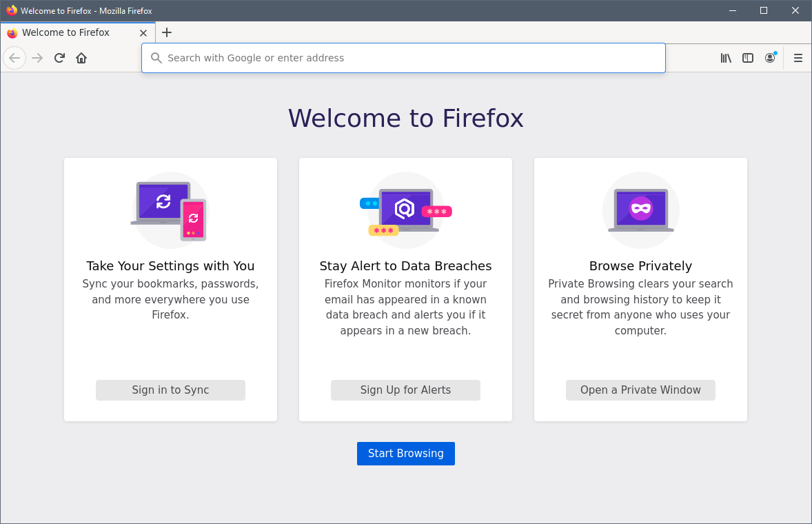Click the magnifier icon in address bar
Screen dimensions: 812x524
[156, 58]
